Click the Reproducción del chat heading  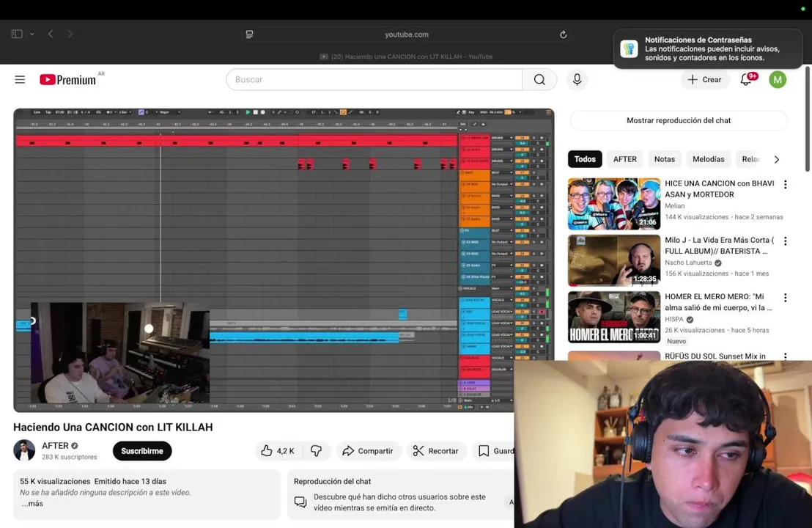click(333, 481)
